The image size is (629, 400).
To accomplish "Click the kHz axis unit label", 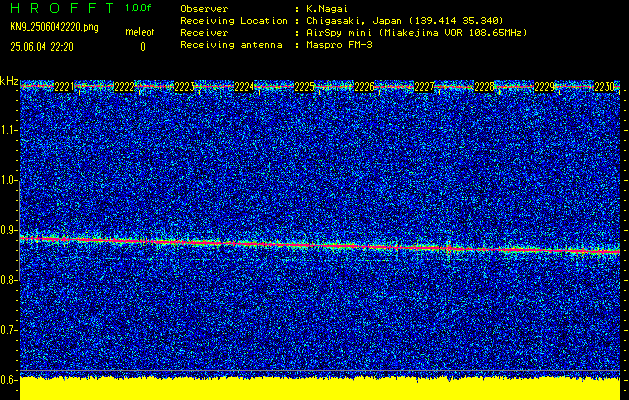I will 9,81.
